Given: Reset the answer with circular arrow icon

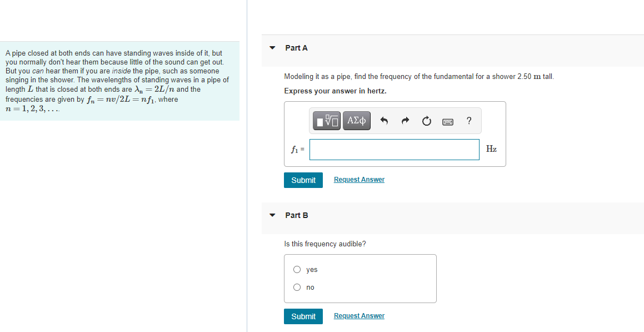Looking at the screenshot, I should click(x=427, y=121).
